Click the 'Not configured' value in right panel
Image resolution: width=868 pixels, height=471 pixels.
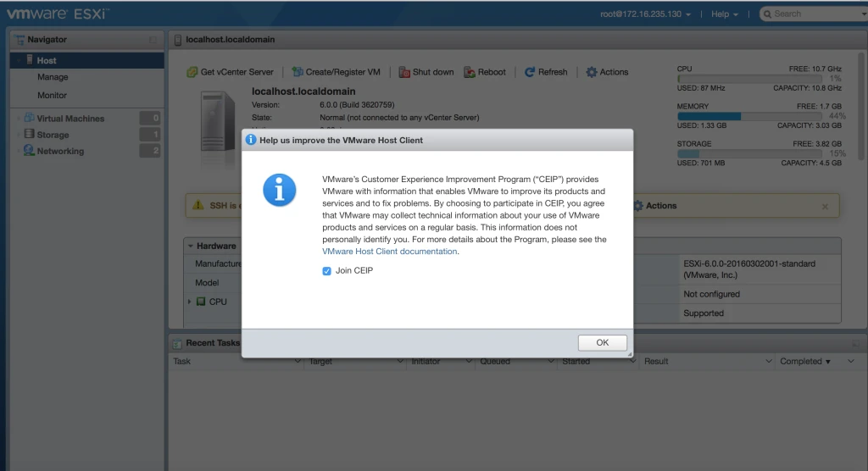[711, 294]
